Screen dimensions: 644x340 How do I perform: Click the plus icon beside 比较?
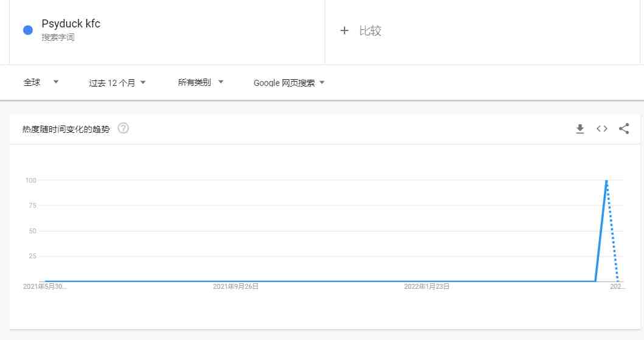point(344,30)
